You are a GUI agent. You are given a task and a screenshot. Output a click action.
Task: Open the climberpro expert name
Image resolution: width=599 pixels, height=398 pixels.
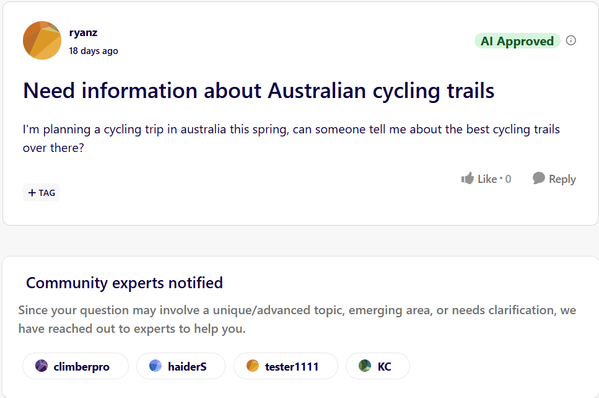point(81,367)
